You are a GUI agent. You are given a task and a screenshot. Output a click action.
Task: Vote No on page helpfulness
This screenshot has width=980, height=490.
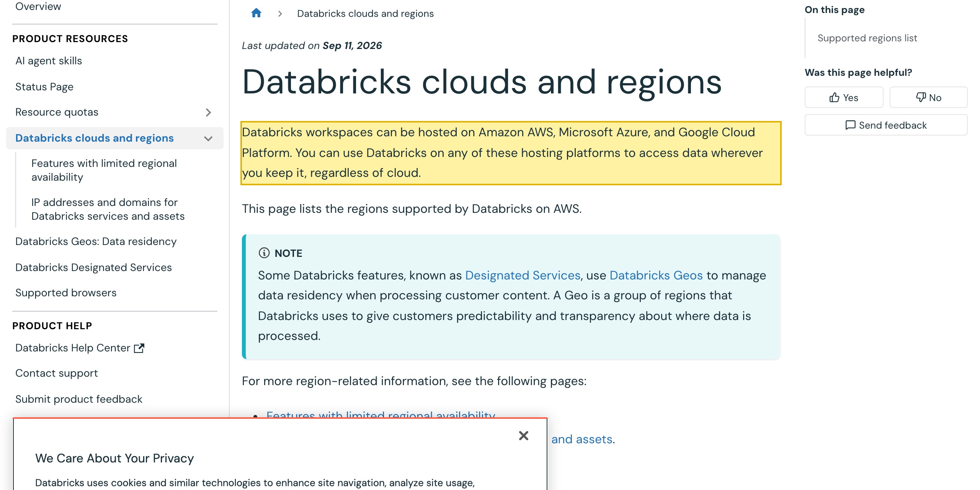coord(928,98)
